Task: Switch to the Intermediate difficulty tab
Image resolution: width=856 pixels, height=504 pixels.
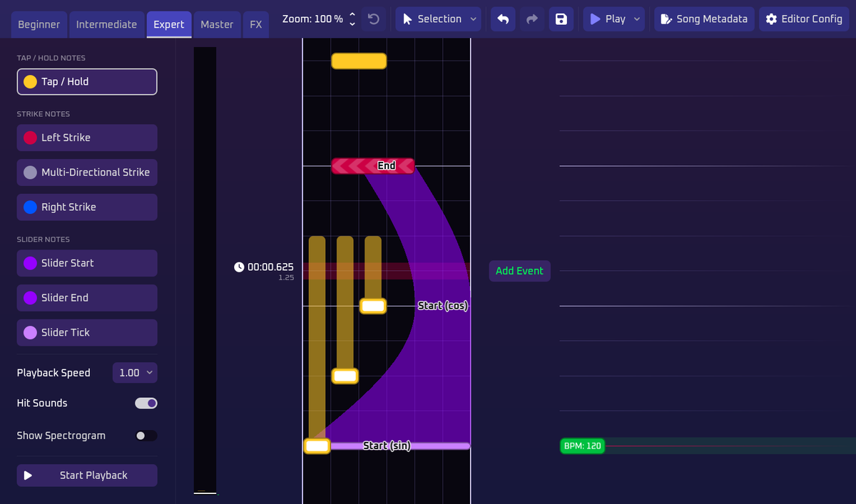Action: point(106,24)
